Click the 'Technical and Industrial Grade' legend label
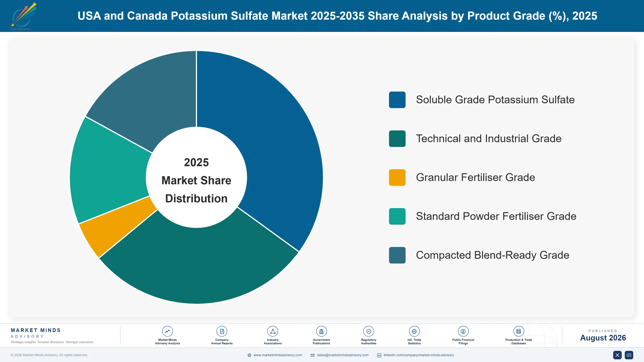Viewport: 644px width, 362px height. (489, 138)
